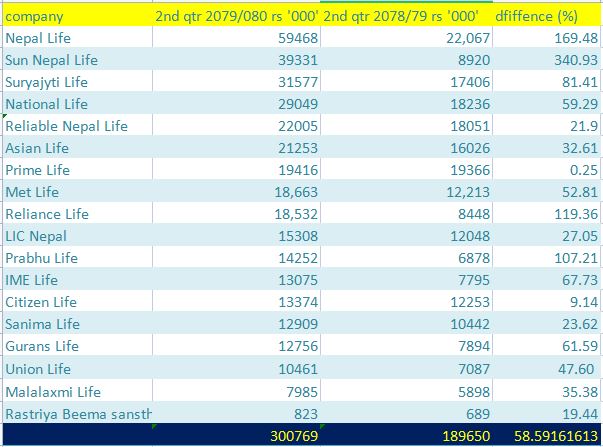Image resolution: width=603 pixels, height=447 pixels.
Task: Click Met Life value 18,663
Action: coord(237,192)
